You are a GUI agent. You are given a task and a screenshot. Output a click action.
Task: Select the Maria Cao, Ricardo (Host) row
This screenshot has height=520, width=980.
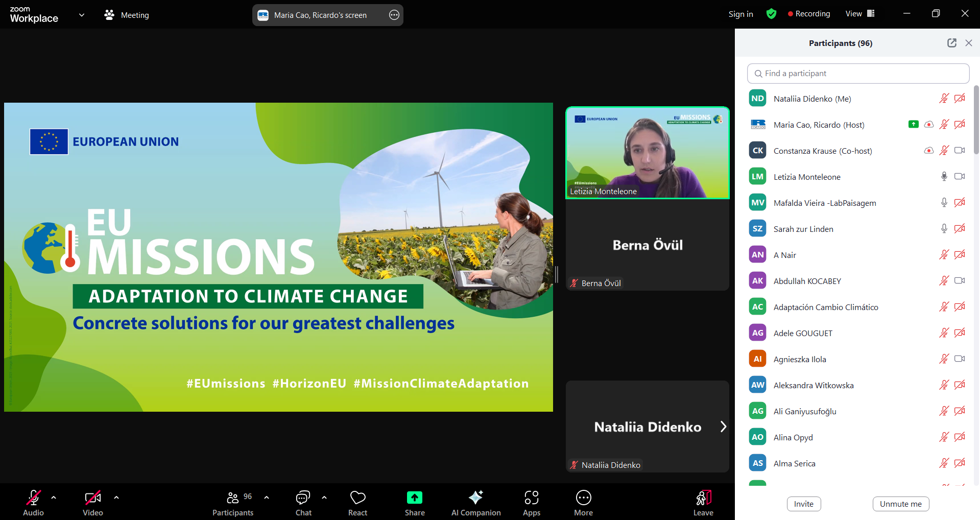click(858, 125)
